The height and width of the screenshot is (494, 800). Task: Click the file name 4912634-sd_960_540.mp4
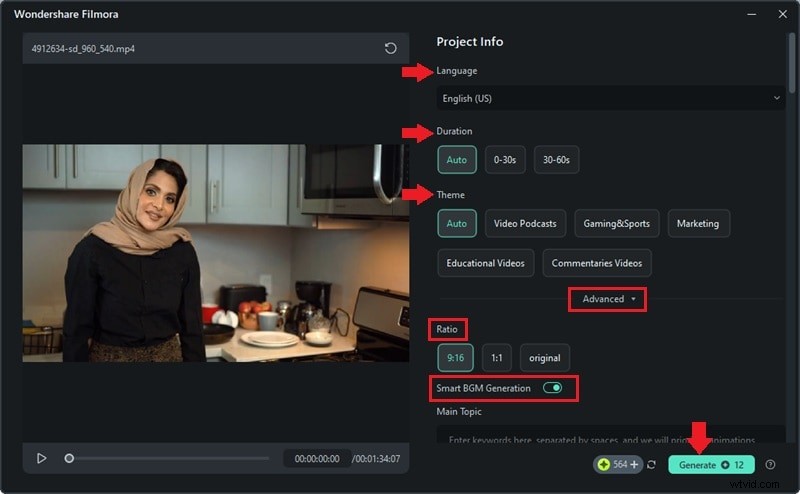[x=83, y=48]
